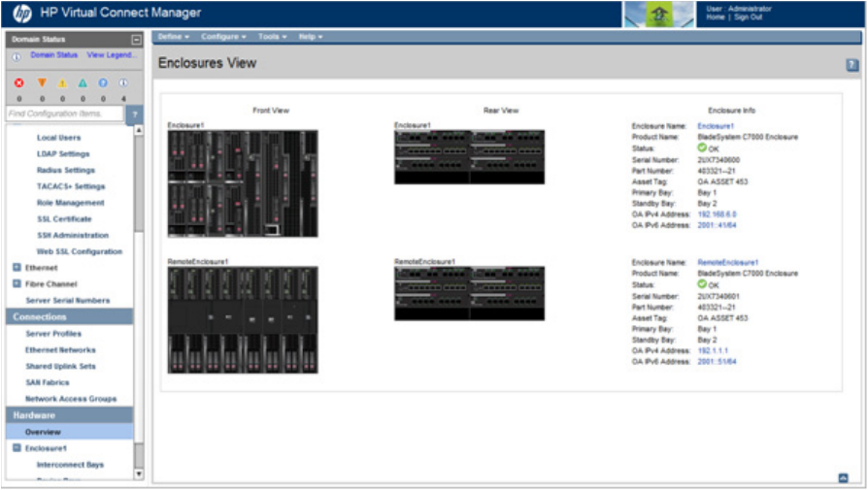Collapse the Domain Status panel
The height and width of the screenshot is (490, 868).
click(x=136, y=39)
